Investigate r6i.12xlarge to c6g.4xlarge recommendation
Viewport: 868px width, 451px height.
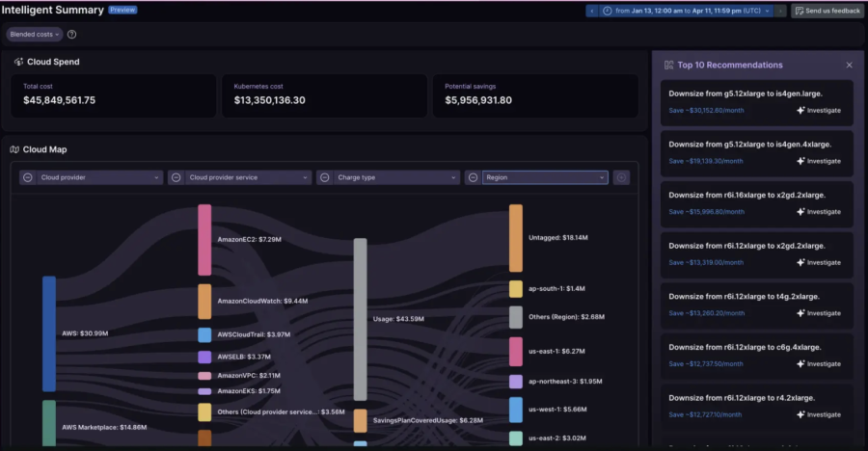pyautogui.click(x=819, y=364)
